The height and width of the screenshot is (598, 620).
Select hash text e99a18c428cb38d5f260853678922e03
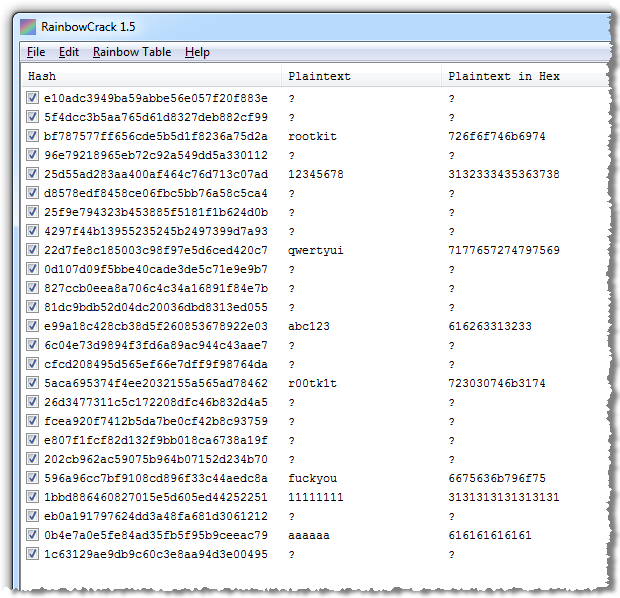pos(156,326)
